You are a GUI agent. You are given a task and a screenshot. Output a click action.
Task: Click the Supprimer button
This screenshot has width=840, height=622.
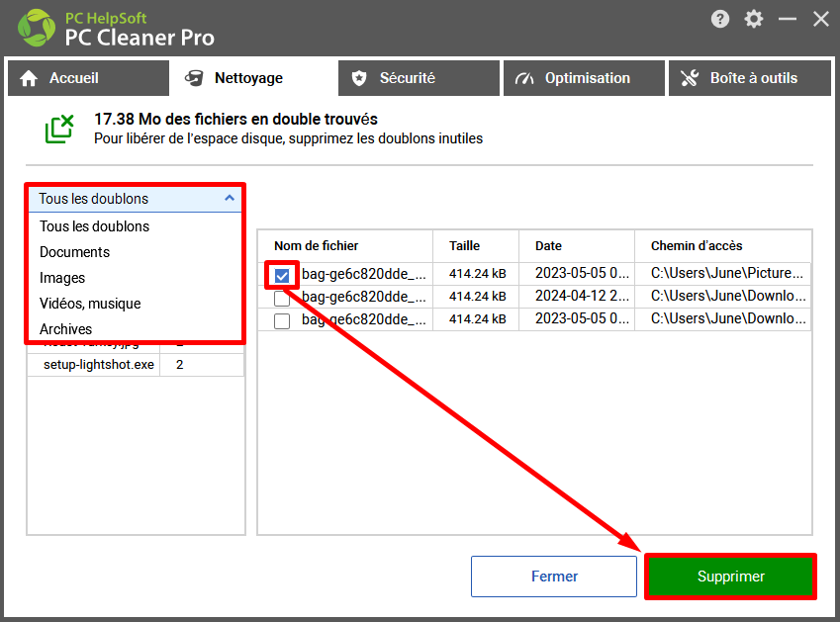click(x=731, y=577)
